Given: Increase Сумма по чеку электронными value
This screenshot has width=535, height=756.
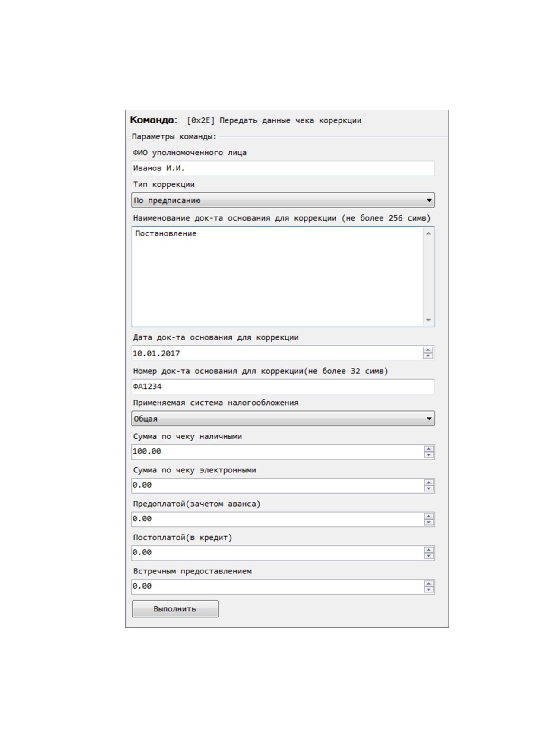Looking at the screenshot, I should (x=429, y=482).
